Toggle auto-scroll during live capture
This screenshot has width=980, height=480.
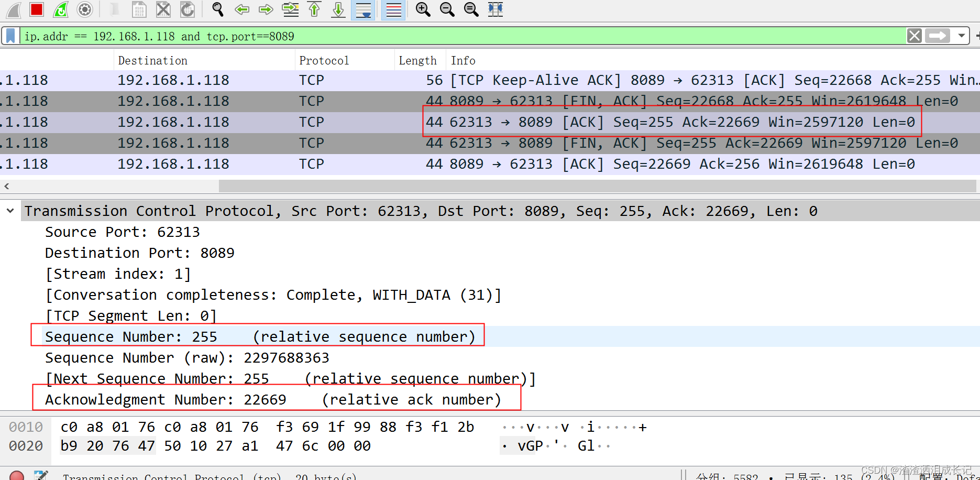coord(364,9)
